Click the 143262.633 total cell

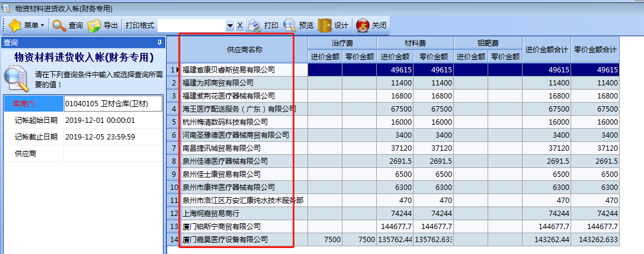coord(595,240)
